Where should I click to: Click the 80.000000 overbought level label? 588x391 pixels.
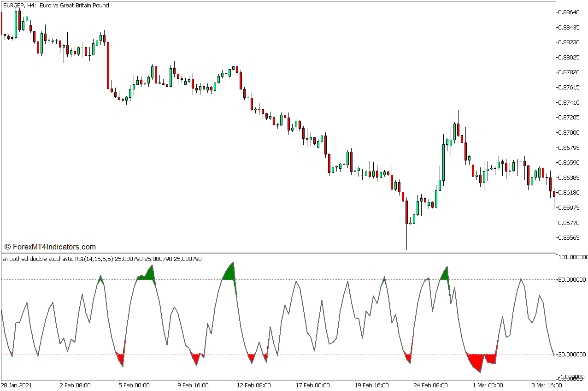click(571, 279)
